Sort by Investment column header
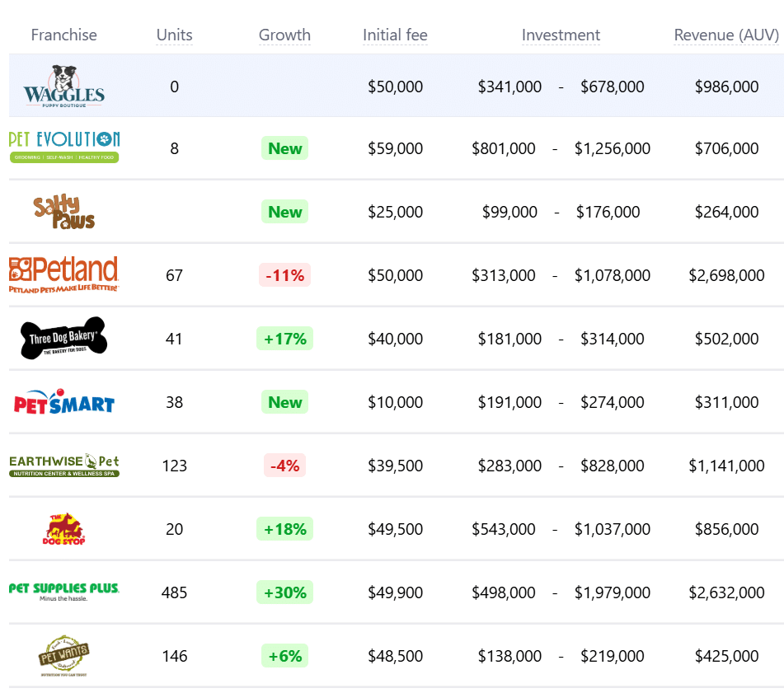Screen dimensions: 784x693 (x=561, y=35)
